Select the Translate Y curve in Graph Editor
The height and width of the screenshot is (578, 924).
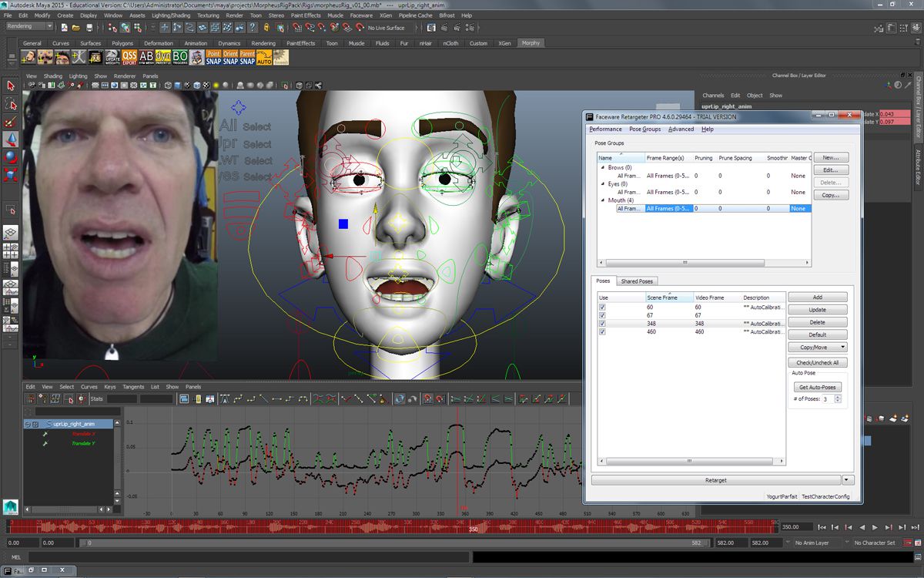point(84,444)
